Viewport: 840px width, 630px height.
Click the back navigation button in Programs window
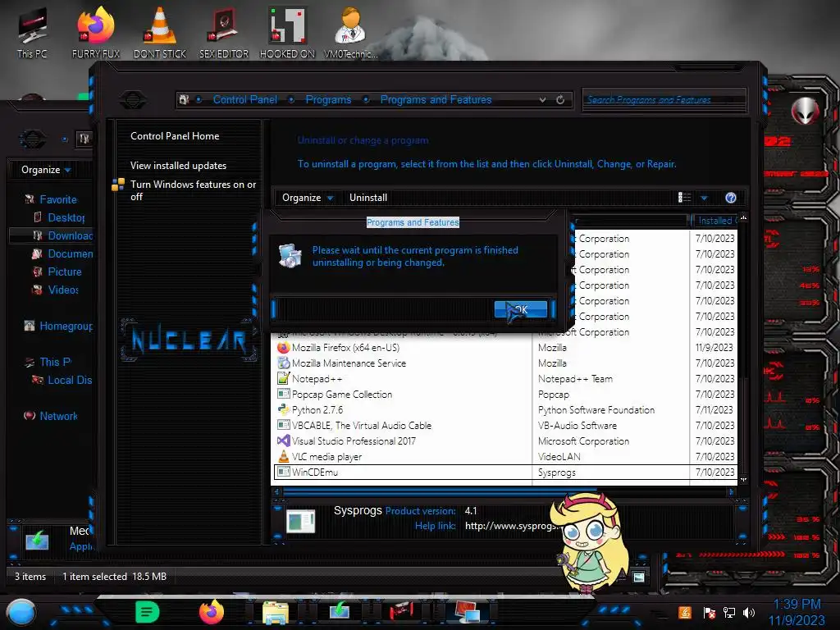point(132,99)
